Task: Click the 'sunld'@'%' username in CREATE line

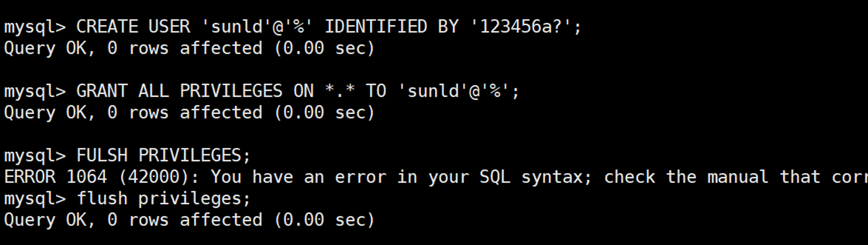Action: (257, 27)
